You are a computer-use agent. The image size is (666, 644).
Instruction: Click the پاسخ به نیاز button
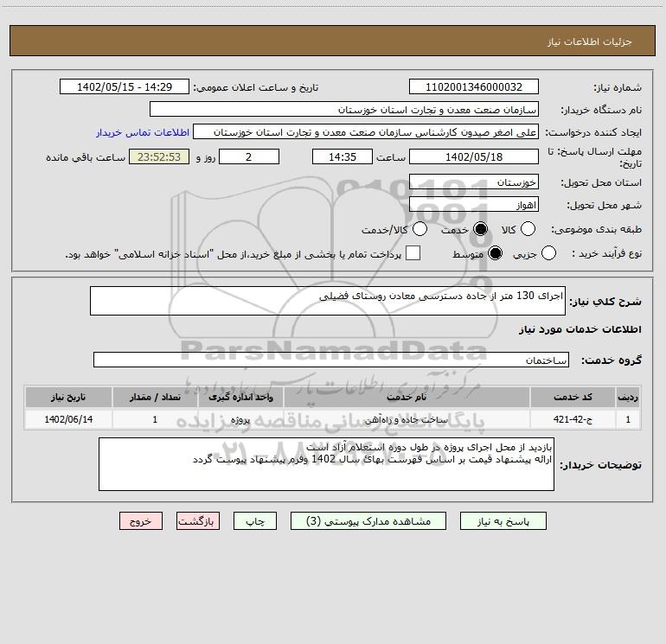point(503,521)
